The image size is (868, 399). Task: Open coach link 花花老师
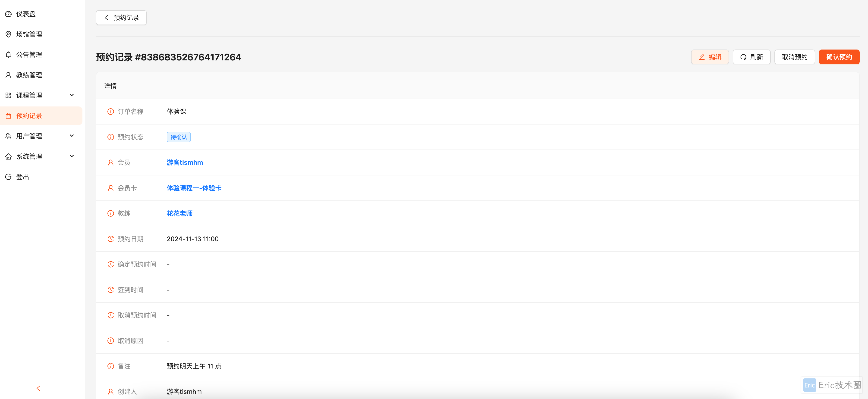179,213
